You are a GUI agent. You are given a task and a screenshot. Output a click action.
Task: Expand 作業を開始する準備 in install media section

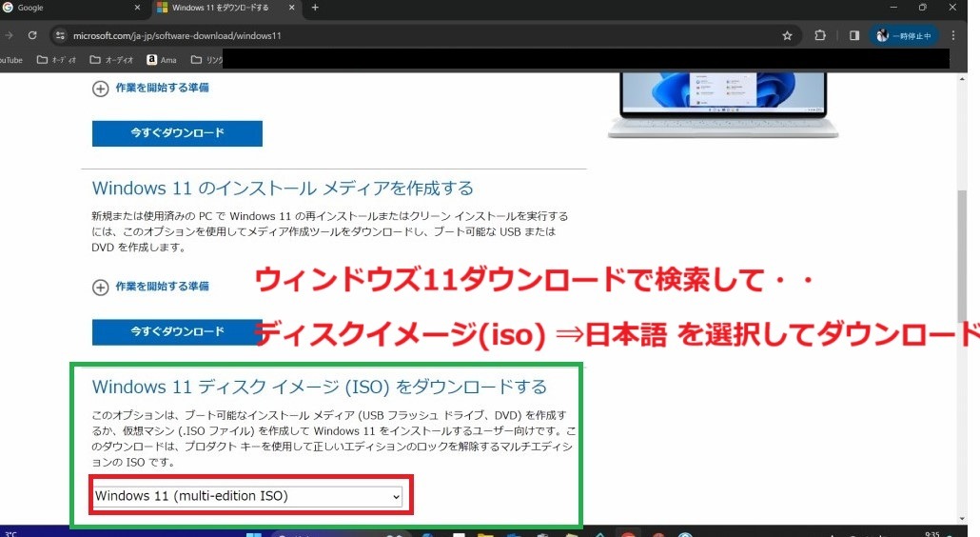tap(150, 287)
